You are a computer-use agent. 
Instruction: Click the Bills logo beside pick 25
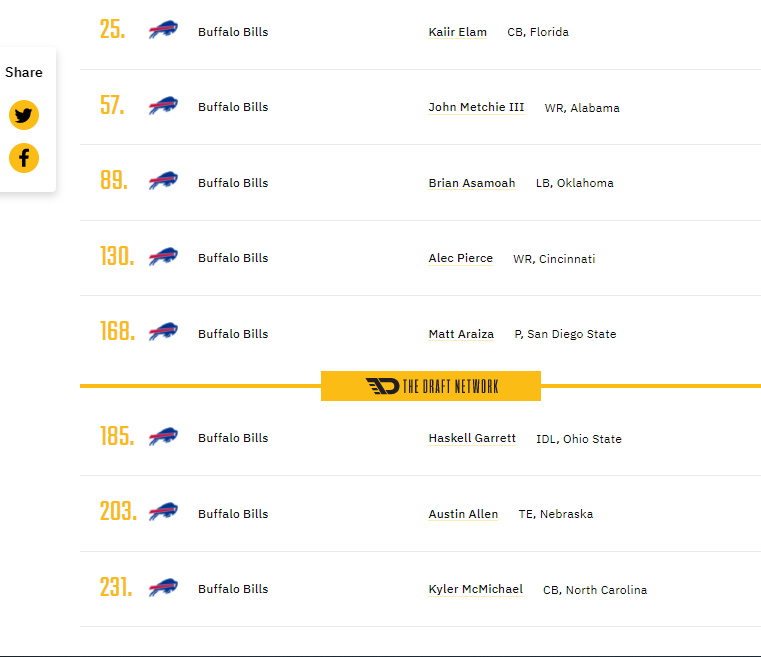(163, 30)
